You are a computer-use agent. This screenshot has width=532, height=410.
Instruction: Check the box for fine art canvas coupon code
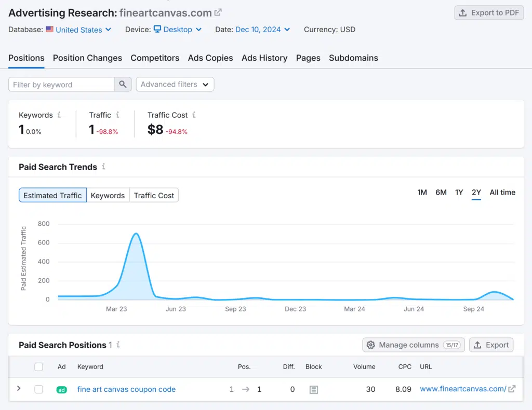(x=38, y=389)
